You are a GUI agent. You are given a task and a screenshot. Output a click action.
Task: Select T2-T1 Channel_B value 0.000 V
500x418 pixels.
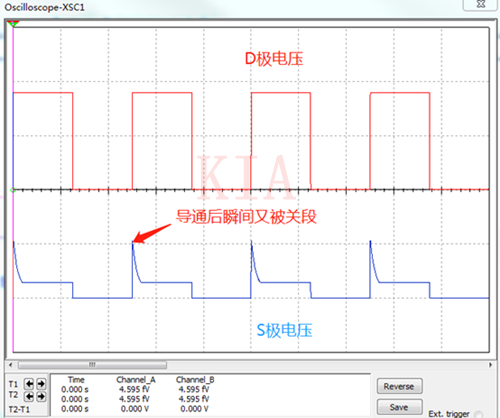click(x=194, y=409)
